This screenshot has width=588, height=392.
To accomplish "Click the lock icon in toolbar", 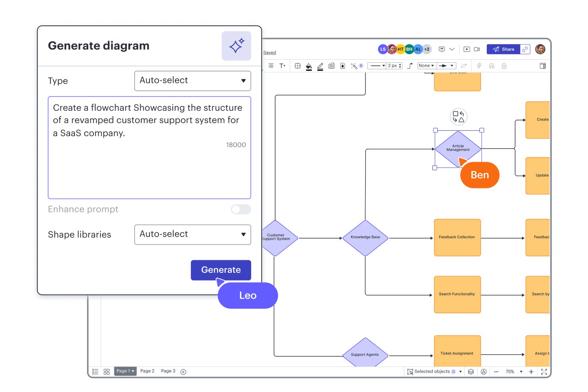I will [504, 66].
